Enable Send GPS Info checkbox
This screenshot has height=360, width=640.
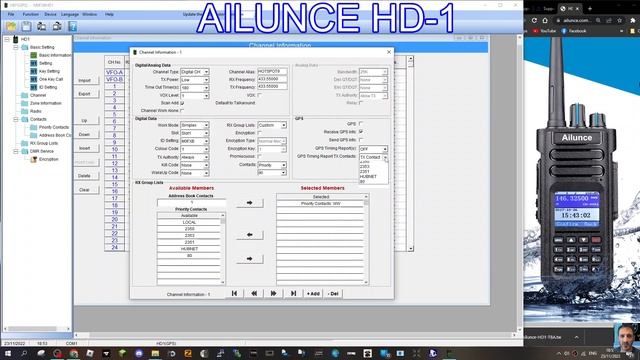(x=361, y=140)
